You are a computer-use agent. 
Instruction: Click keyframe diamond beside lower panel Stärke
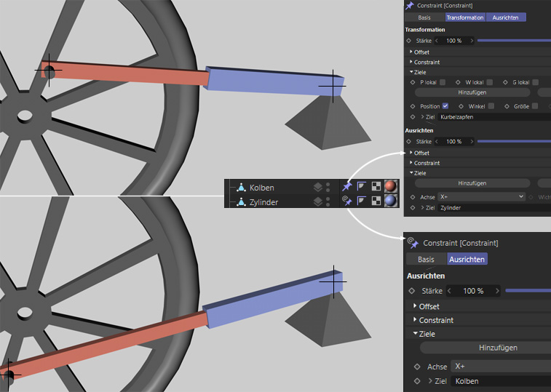(x=412, y=291)
